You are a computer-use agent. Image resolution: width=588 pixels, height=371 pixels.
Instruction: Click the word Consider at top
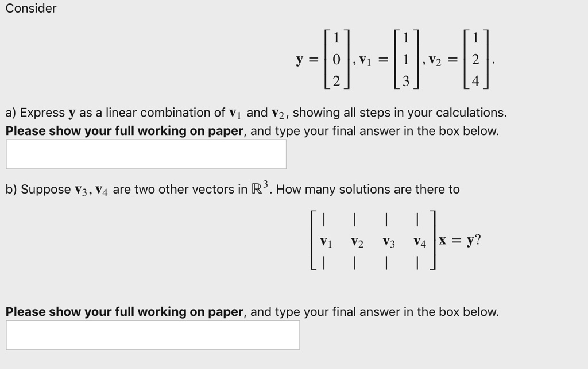pos(30,9)
